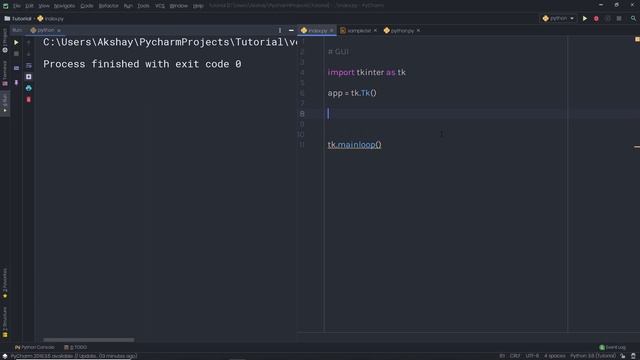Close the python.py editor tab
The width and height of the screenshot is (640, 360).
click(418, 31)
